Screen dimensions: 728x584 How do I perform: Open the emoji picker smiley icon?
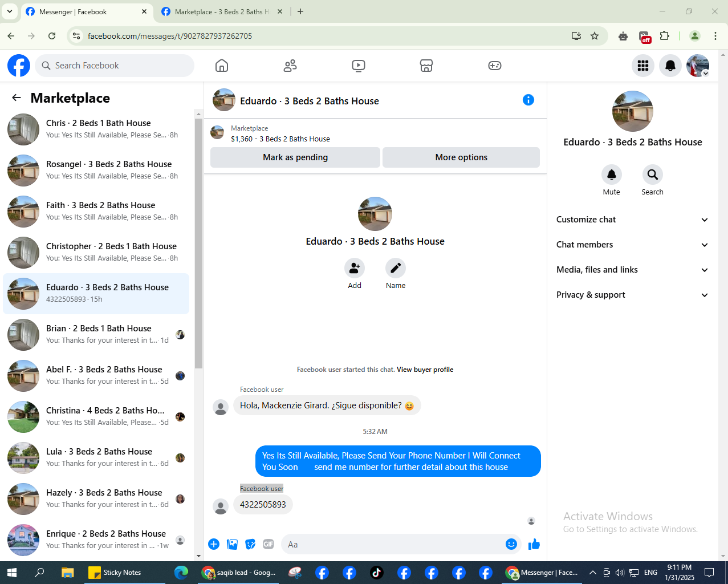point(511,544)
